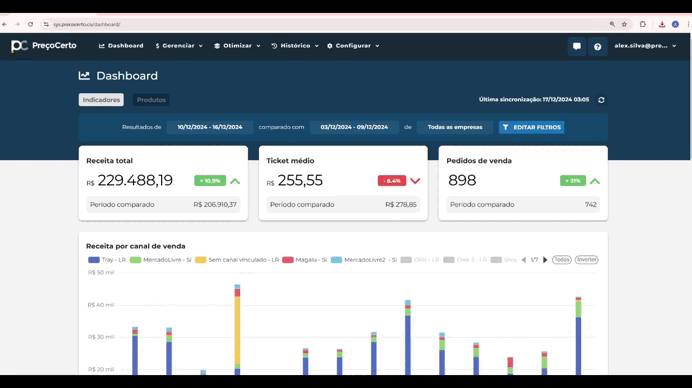
Task: Click the Ticket médio value 255,55
Action: point(300,181)
